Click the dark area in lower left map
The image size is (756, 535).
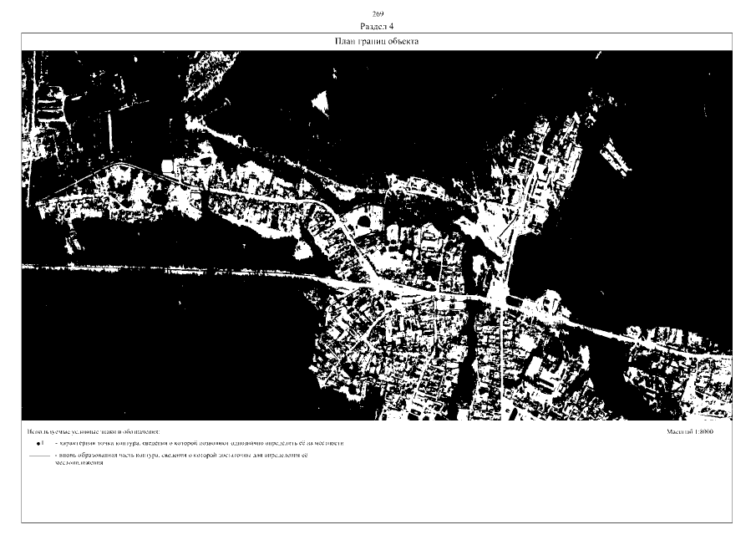click(150, 351)
